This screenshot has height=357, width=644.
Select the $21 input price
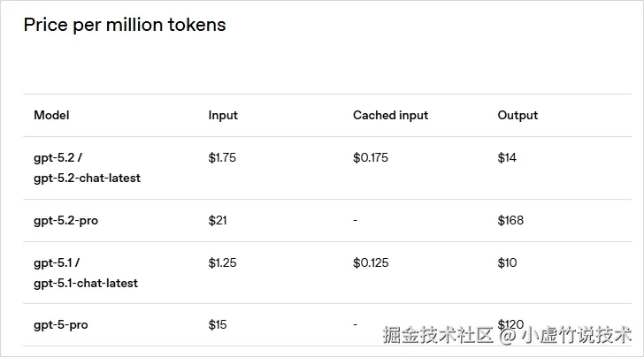click(218, 220)
